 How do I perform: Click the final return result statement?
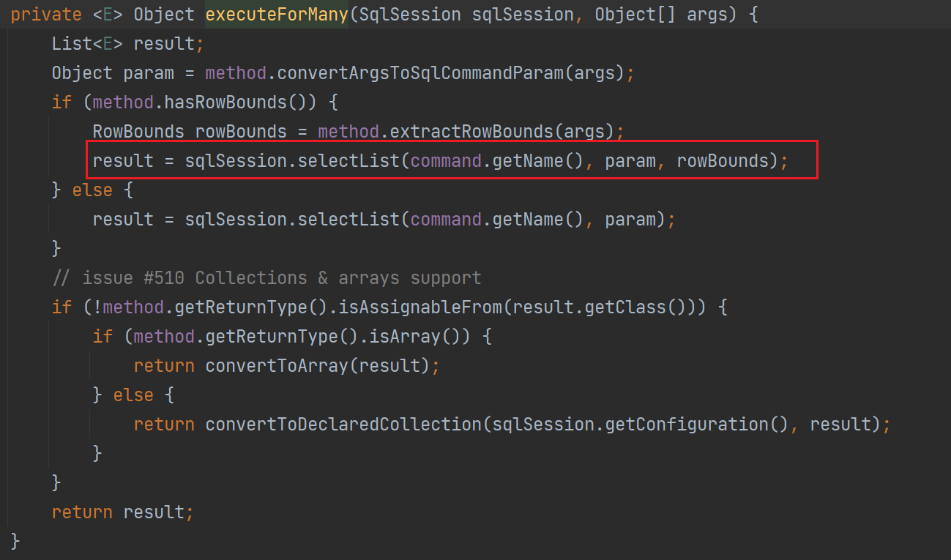click(122, 512)
